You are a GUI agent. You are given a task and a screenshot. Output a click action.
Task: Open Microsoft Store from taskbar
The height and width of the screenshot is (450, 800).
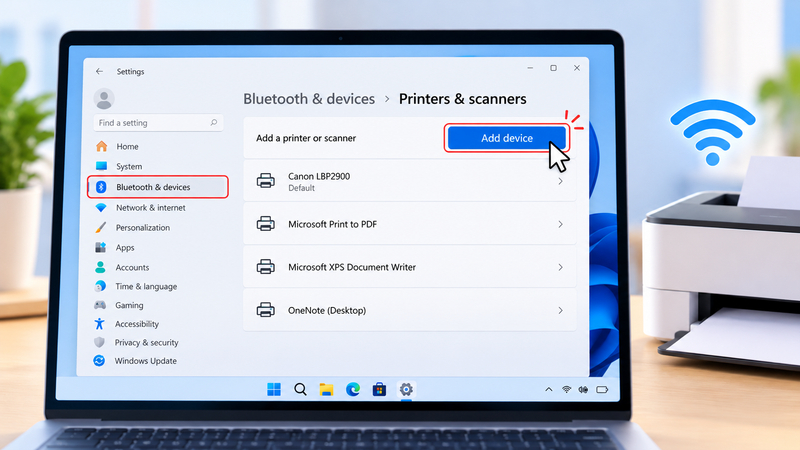point(379,390)
